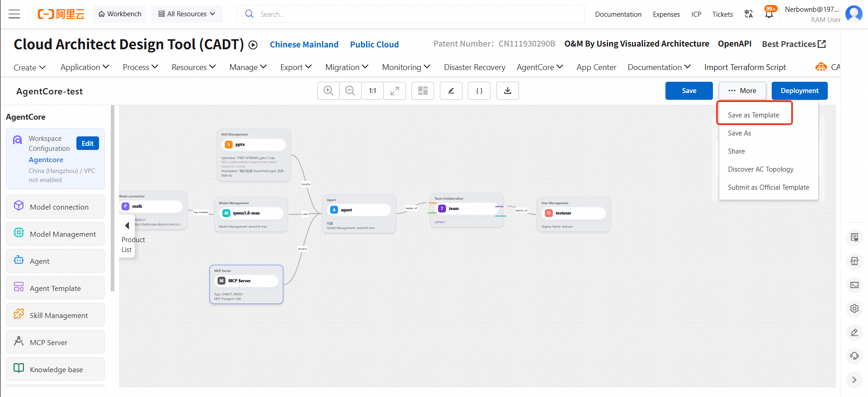Expand the Resources menu
The width and height of the screenshot is (868, 397).
pyautogui.click(x=194, y=67)
